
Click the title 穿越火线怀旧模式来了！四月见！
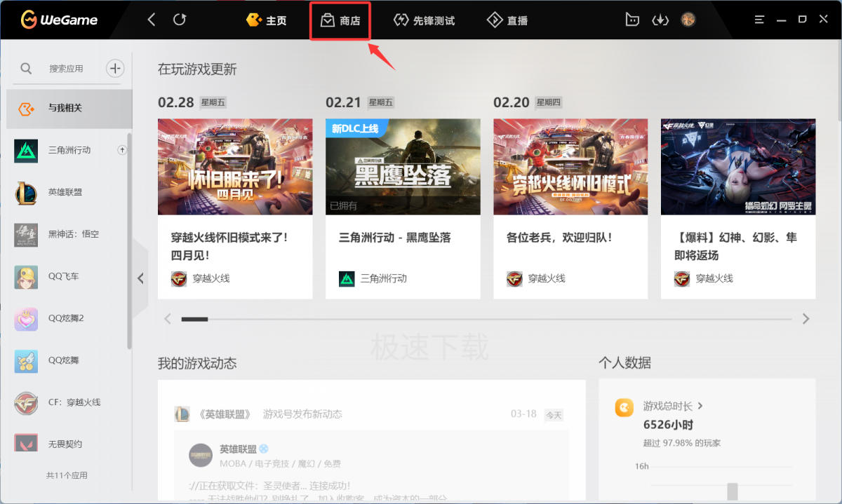229,246
